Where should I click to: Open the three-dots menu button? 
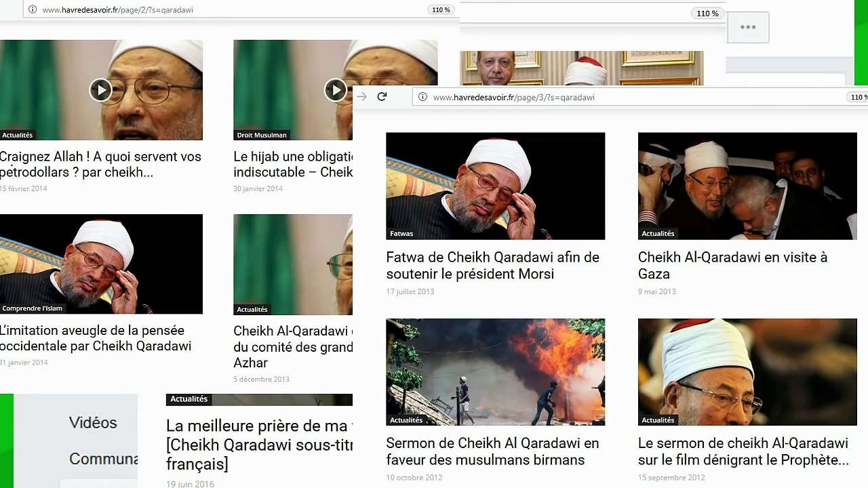tap(748, 27)
